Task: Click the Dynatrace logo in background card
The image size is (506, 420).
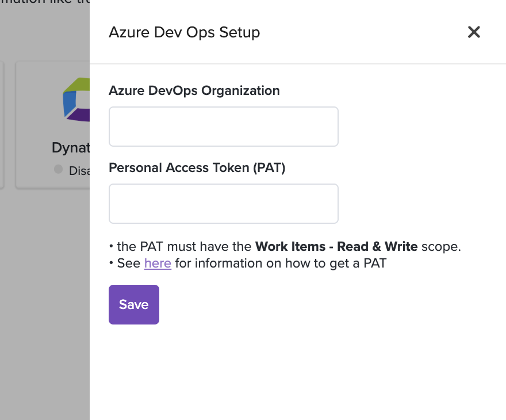Action: coord(76,100)
